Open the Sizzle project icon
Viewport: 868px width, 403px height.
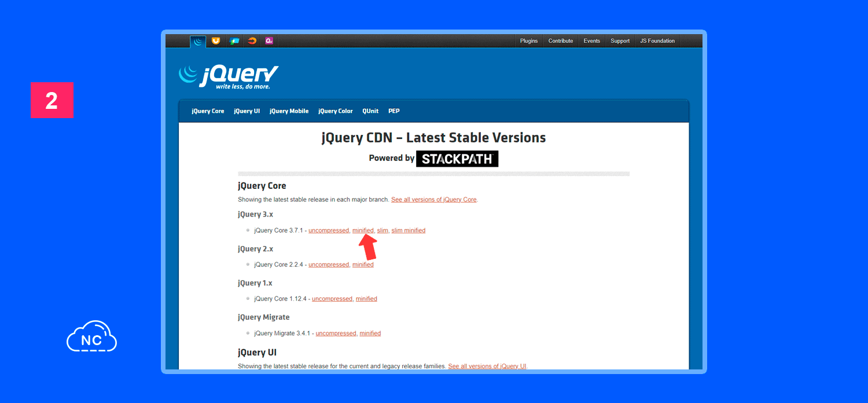tap(252, 41)
